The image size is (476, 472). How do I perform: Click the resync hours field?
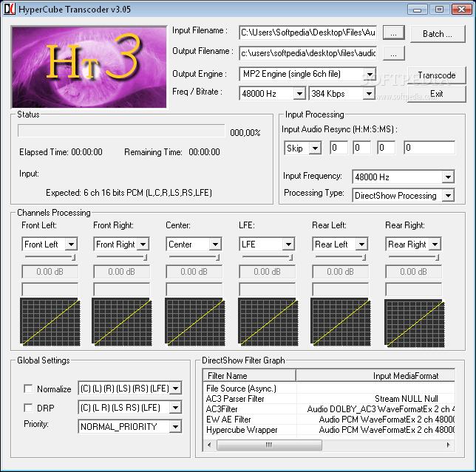pos(339,148)
